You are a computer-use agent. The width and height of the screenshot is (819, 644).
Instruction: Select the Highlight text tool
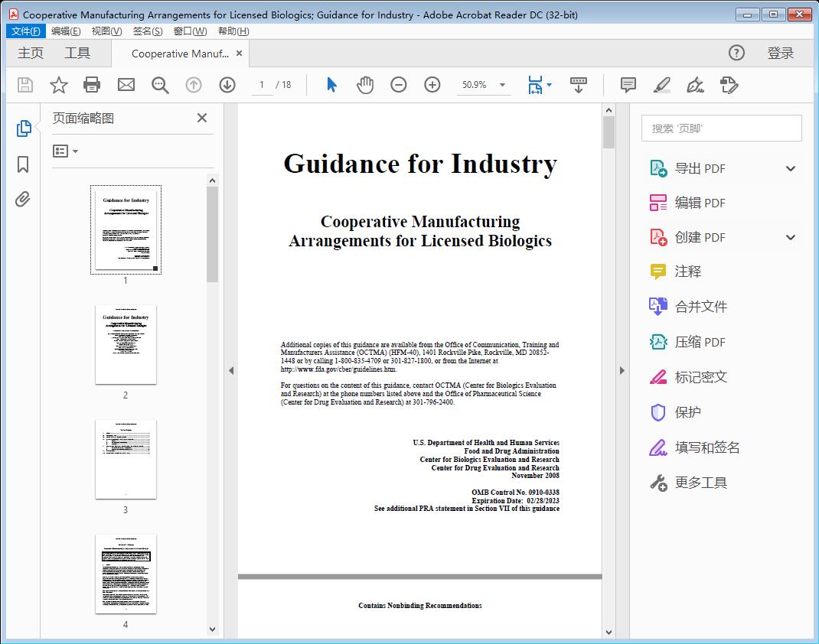click(x=661, y=85)
